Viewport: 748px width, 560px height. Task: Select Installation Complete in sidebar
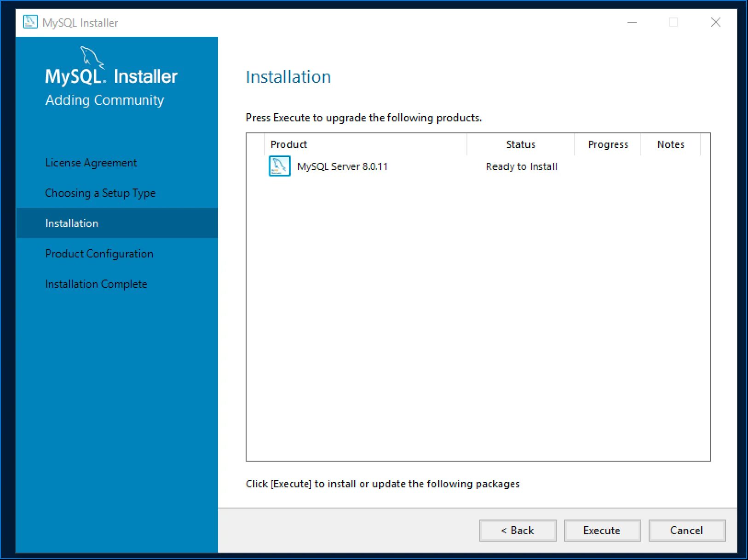[96, 284]
